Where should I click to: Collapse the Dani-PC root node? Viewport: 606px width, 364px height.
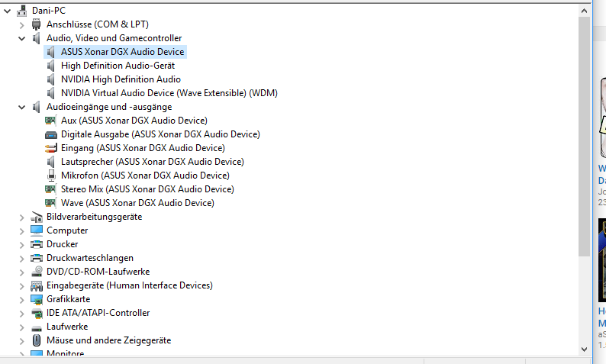[x=8, y=11]
